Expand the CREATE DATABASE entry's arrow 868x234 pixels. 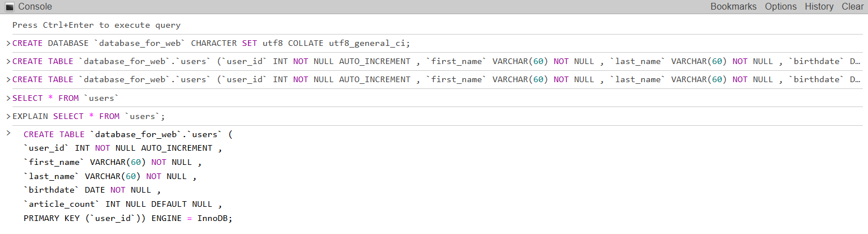8,44
